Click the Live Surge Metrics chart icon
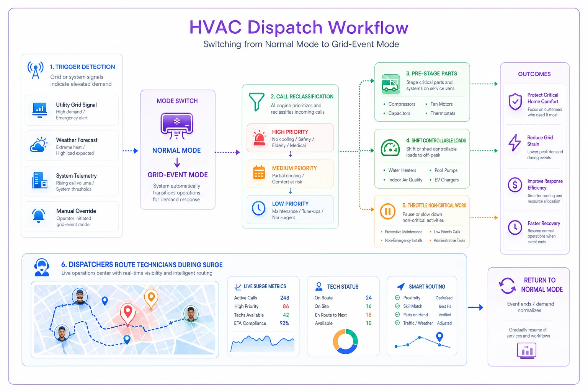This screenshot has width=588, height=392. tap(238, 286)
